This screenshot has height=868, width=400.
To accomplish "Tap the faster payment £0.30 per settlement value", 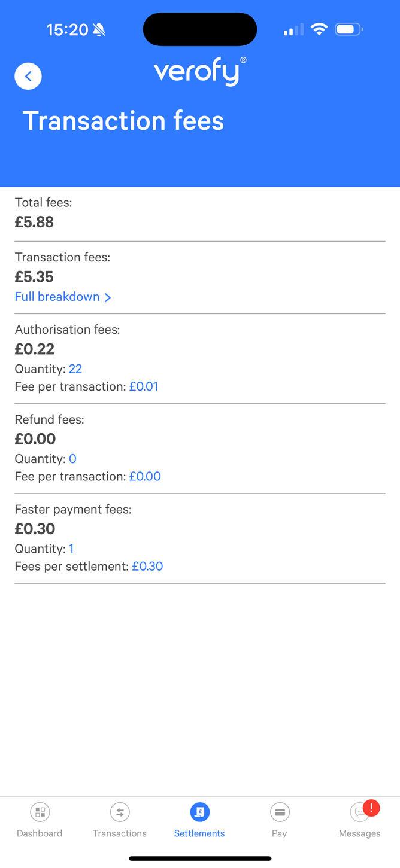I will click(x=147, y=566).
